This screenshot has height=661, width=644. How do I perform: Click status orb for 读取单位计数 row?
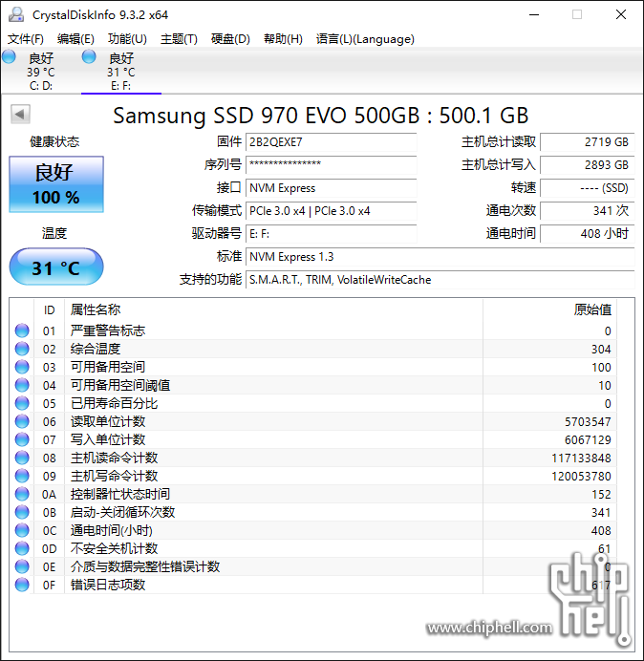coord(22,421)
